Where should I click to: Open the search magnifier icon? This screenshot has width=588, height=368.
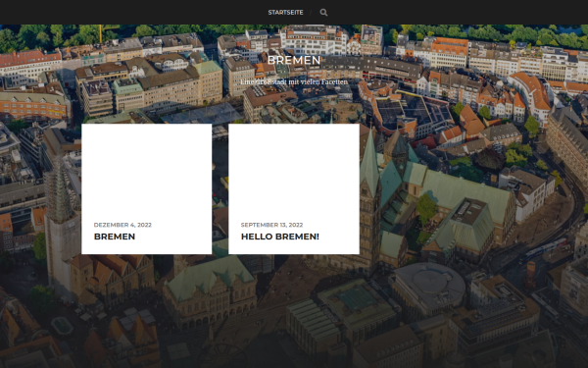click(323, 13)
